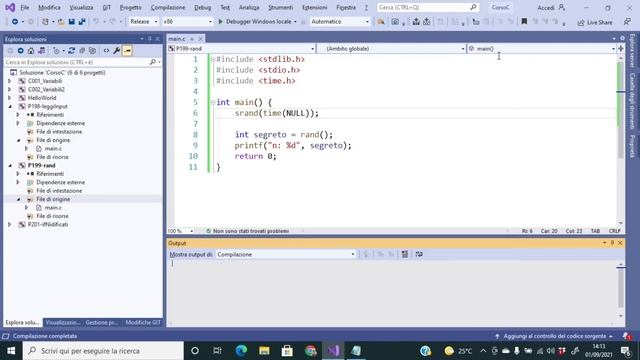Click the Visual Studio taskbar icon

333,351
